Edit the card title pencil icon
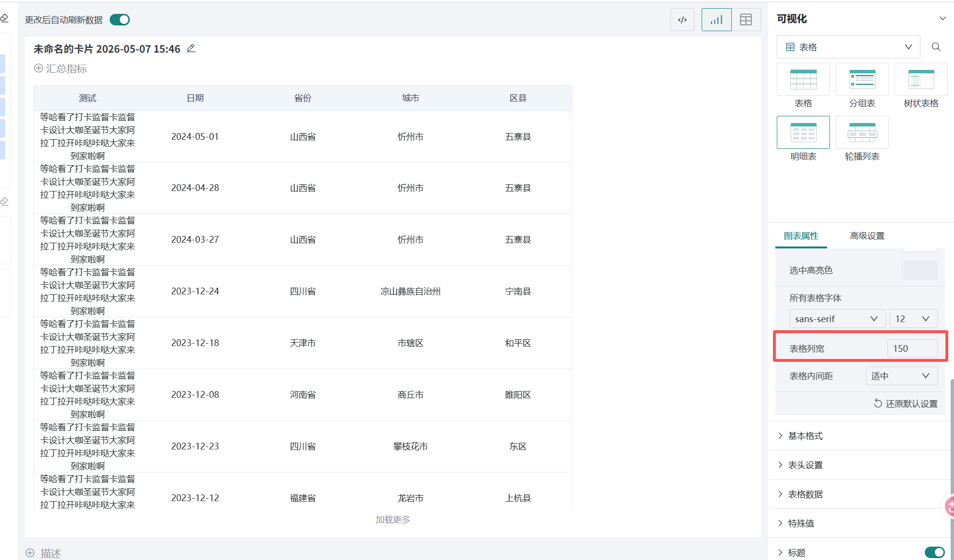Image resolution: width=954 pixels, height=560 pixels. (191, 48)
